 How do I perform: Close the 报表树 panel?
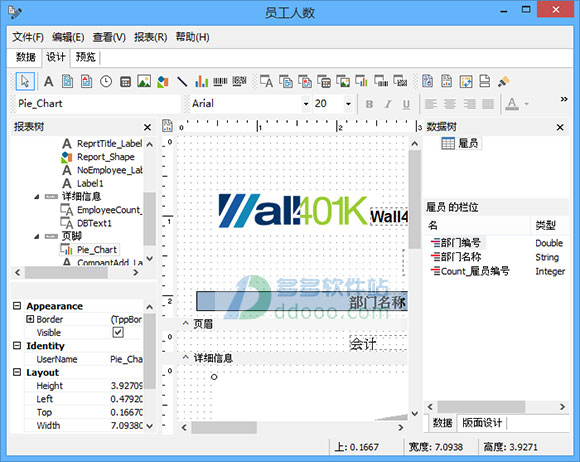pos(147,127)
